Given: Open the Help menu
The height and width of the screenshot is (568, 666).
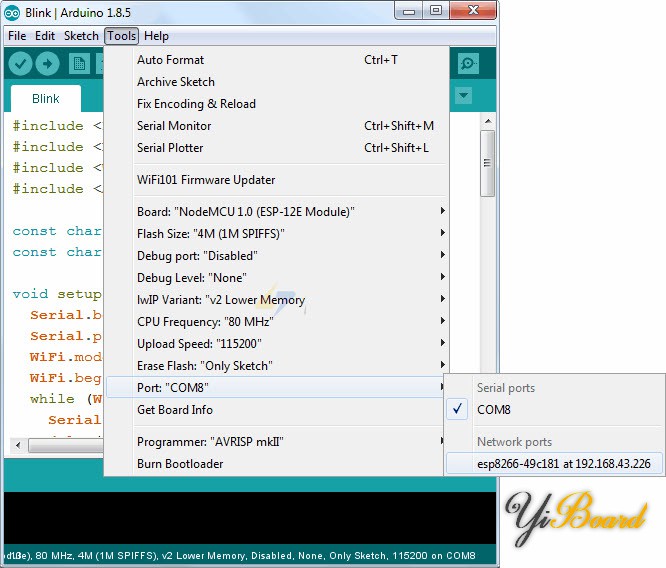Looking at the screenshot, I should coord(156,36).
